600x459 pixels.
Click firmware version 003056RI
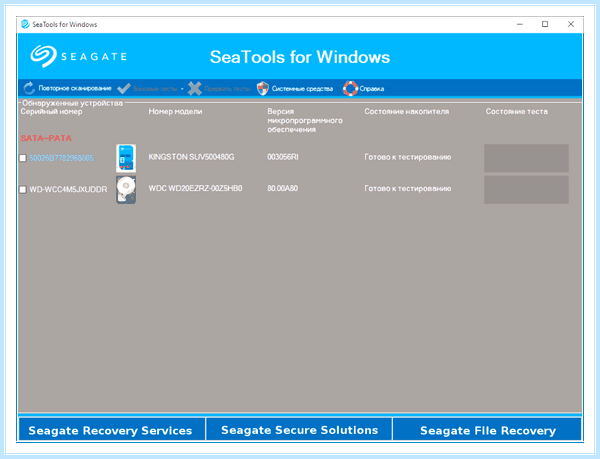(282, 157)
